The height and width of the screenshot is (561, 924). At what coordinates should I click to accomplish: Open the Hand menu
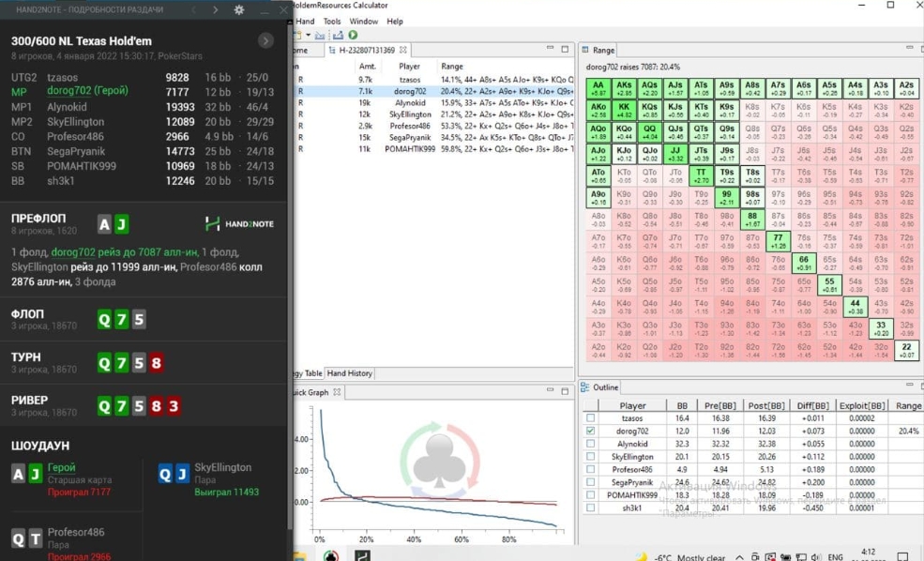305,22
